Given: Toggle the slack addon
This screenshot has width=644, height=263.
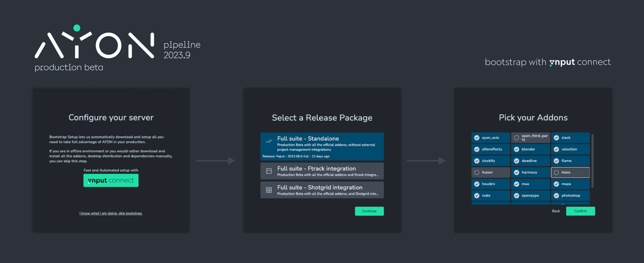Looking at the screenshot, I should coord(570,138).
